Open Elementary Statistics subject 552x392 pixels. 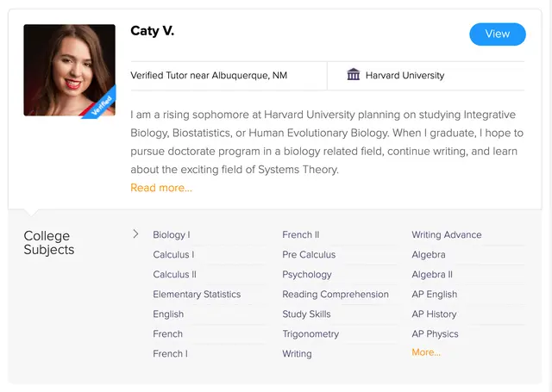click(197, 295)
